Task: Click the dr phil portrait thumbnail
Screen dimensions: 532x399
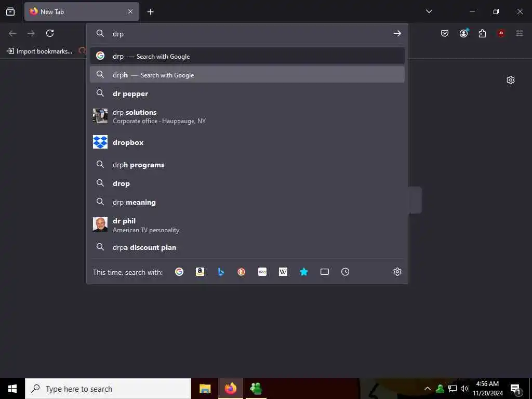Action: coord(100,224)
